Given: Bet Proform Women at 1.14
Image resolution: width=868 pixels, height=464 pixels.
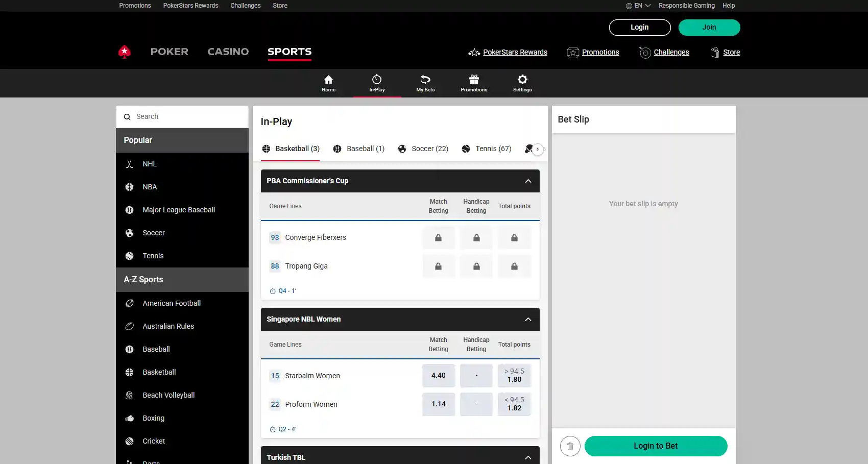Looking at the screenshot, I should [x=438, y=404].
